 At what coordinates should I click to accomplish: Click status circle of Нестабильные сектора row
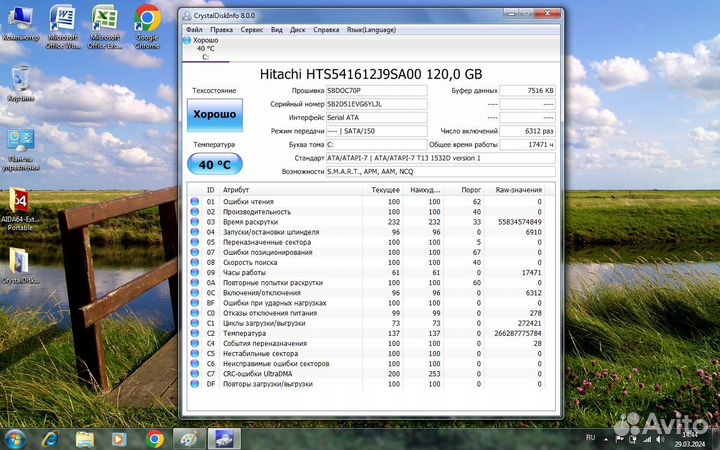(x=195, y=353)
